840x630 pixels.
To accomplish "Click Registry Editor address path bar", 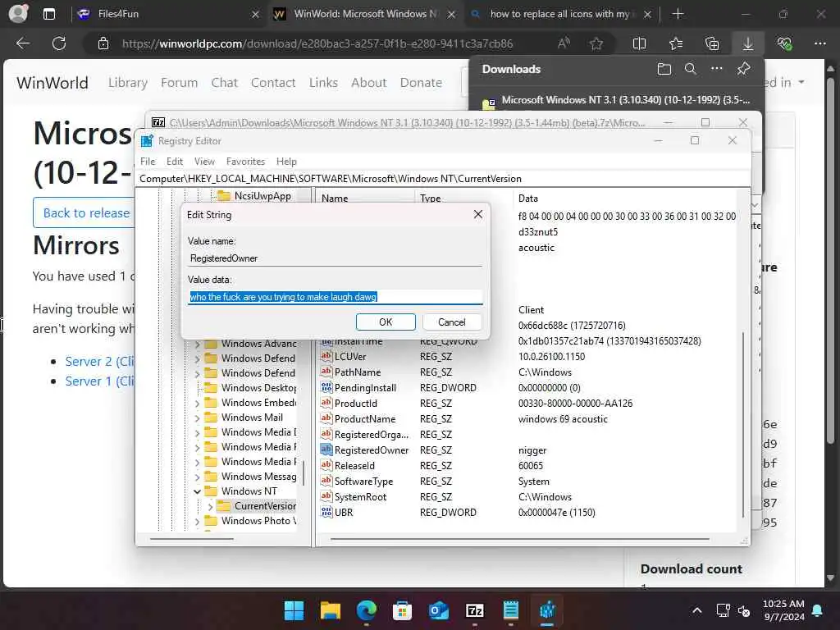I will pos(443,178).
